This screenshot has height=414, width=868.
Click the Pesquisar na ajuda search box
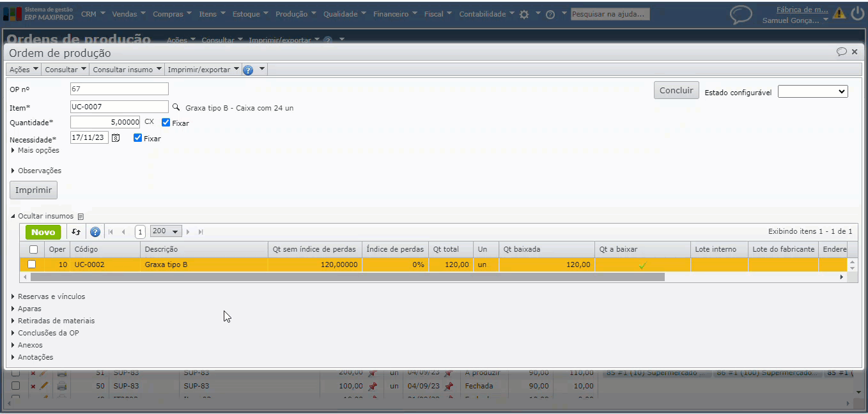(x=610, y=14)
